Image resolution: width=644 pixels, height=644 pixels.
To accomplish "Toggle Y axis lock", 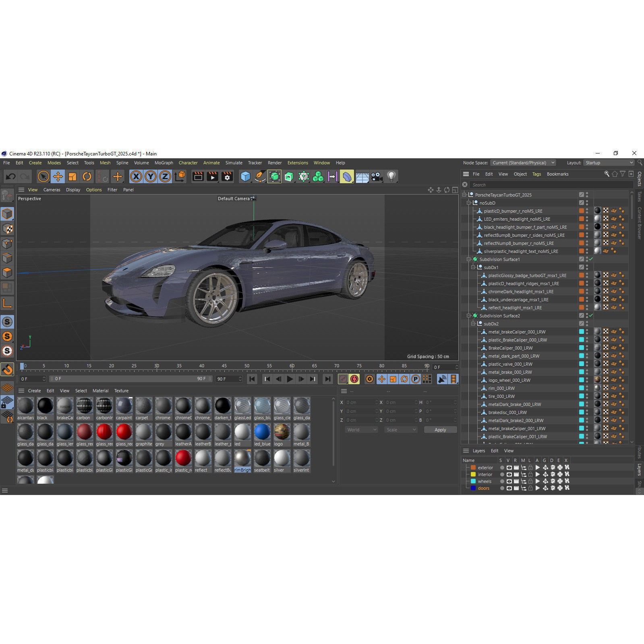I will 151,176.
